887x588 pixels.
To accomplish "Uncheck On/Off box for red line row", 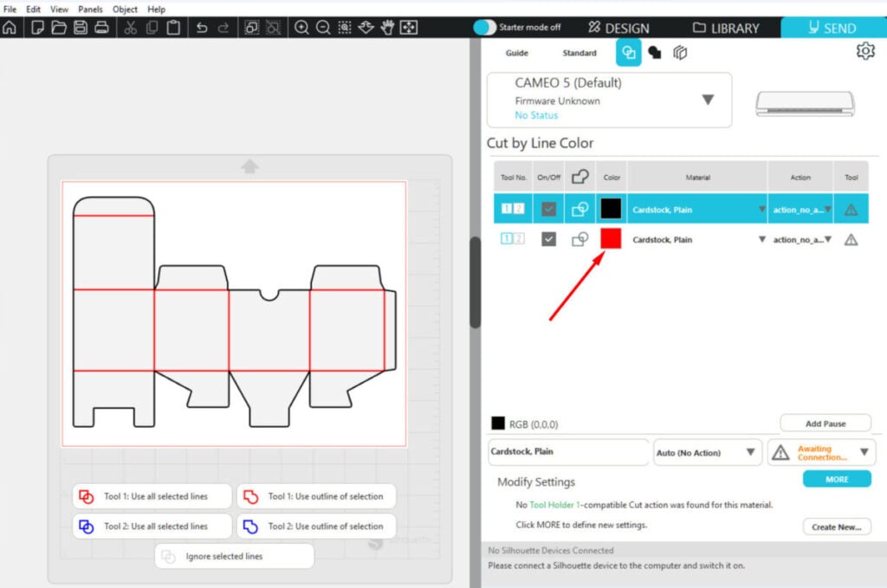I will pyautogui.click(x=548, y=239).
